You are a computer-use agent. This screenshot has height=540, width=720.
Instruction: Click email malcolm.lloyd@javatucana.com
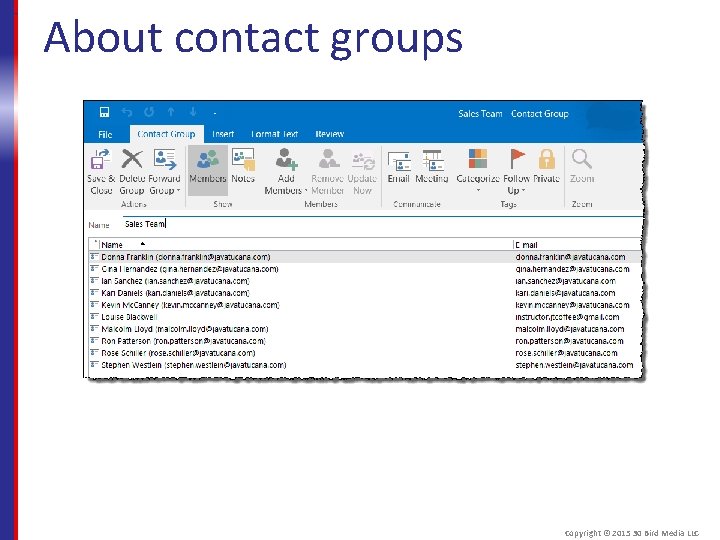coord(569,329)
